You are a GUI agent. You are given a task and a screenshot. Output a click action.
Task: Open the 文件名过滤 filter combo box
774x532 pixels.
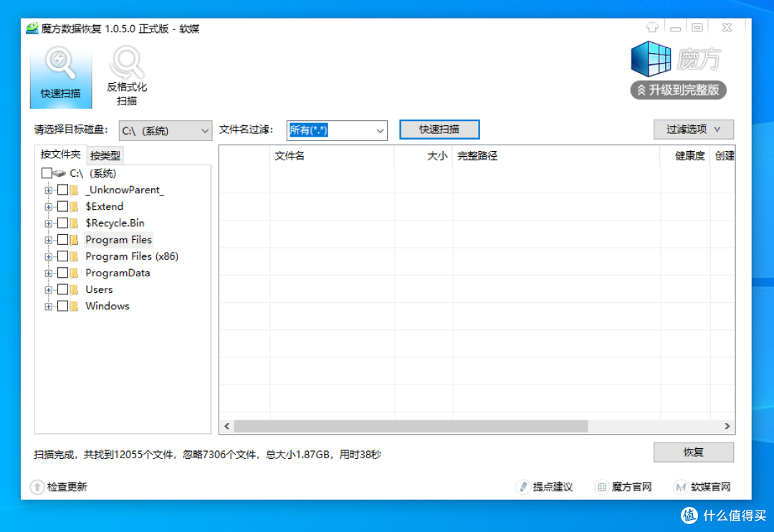[337, 130]
